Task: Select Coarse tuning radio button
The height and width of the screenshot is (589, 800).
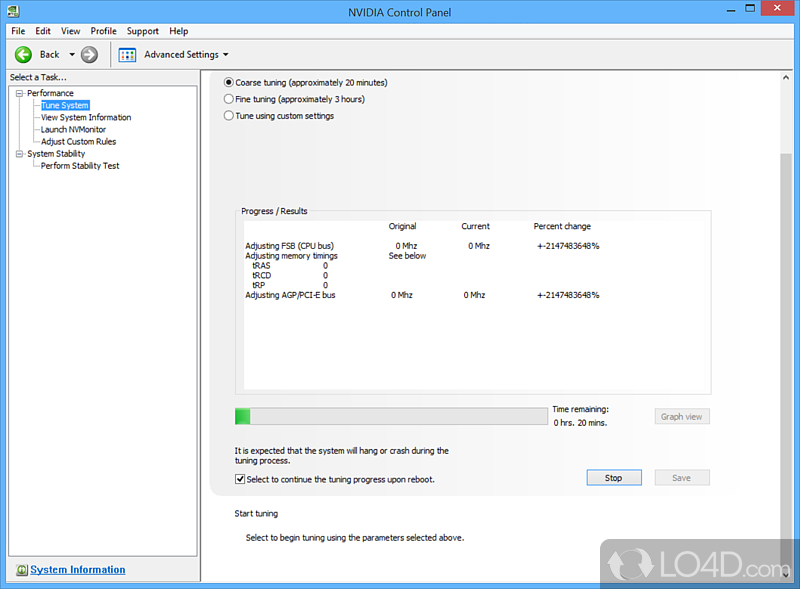Action: [x=229, y=82]
